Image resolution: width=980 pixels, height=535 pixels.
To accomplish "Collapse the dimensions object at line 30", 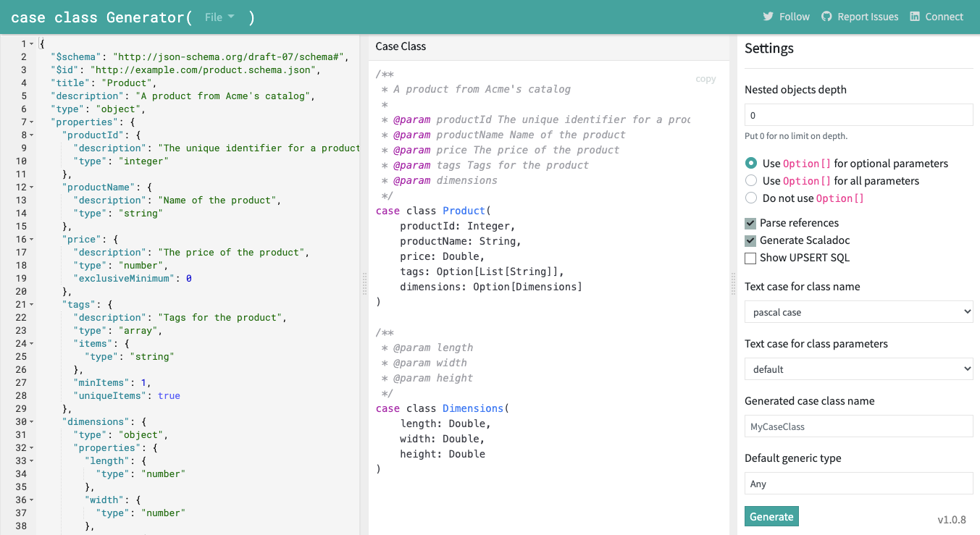I will pyautogui.click(x=30, y=421).
